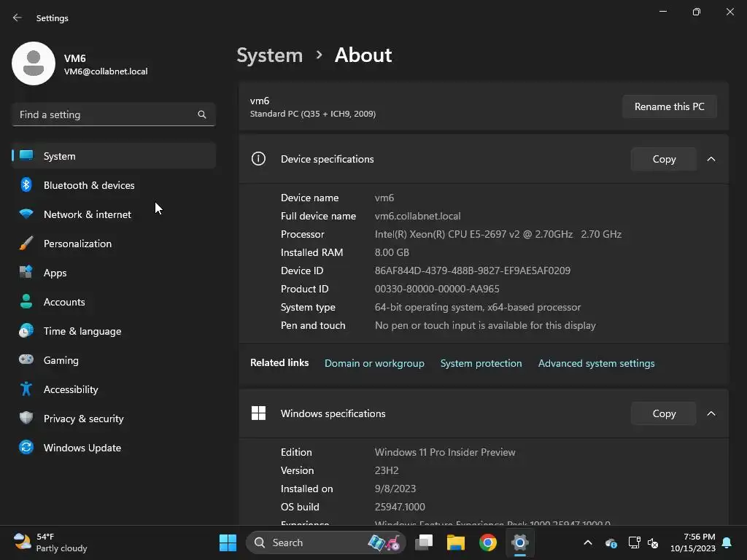Click the network display tray icon
747x560 pixels.
point(634,542)
